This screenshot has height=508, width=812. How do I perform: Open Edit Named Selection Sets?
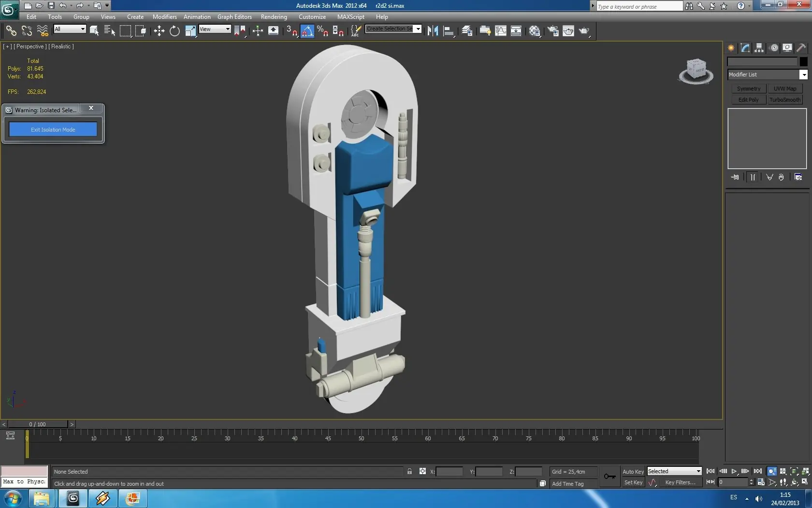click(355, 31)
